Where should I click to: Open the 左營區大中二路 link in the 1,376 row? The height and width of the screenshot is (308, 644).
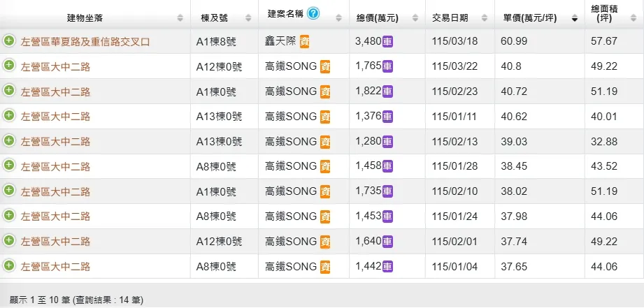click(x=55, y=117)
